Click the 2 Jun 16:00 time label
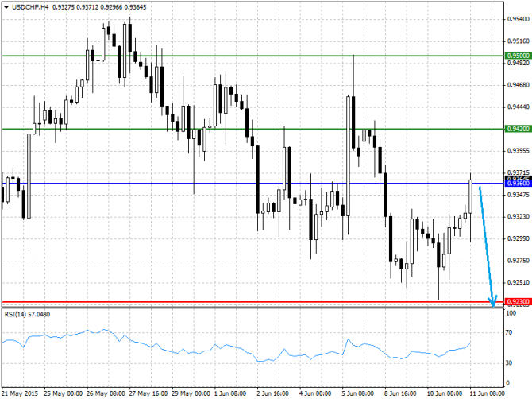The image size is (532, 399). [x=273, y=393]
